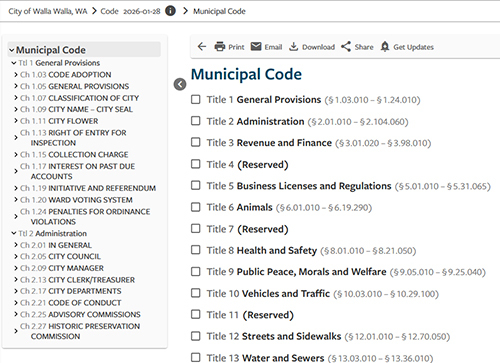
Task: Tick the Title 4 (Reserved) checkbox
Action: click(x=196, y=164)
